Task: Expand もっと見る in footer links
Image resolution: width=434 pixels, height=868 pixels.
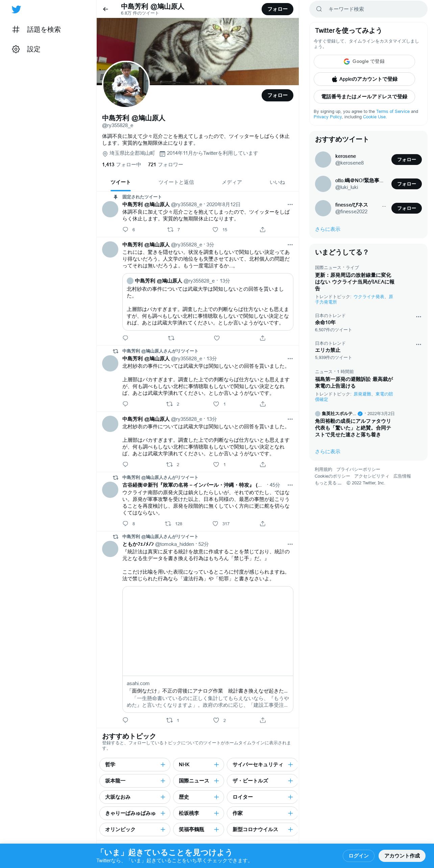Action: [328, 483]
